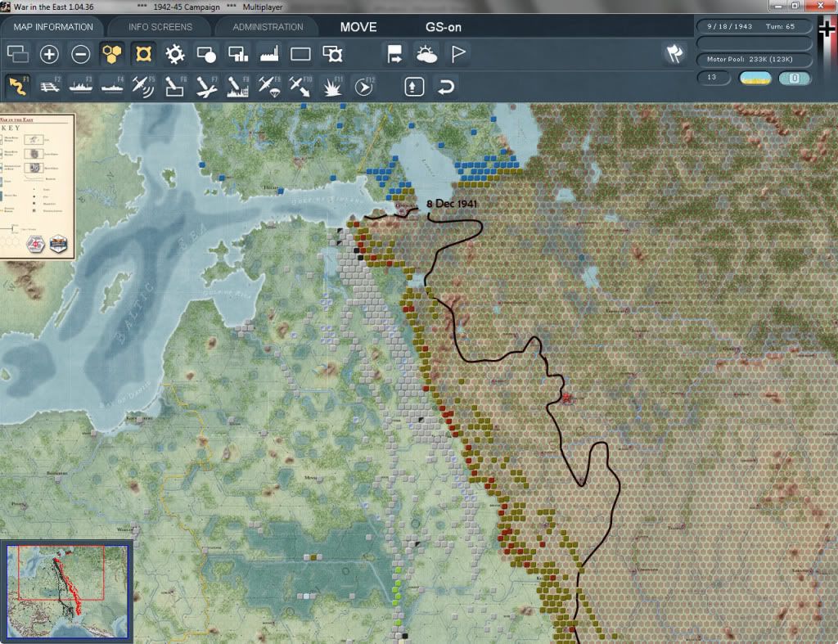This screenshot has height=644, width=838.
Task: Click the rectangle-with-circle toolbar icon
Action: (206, 54)
